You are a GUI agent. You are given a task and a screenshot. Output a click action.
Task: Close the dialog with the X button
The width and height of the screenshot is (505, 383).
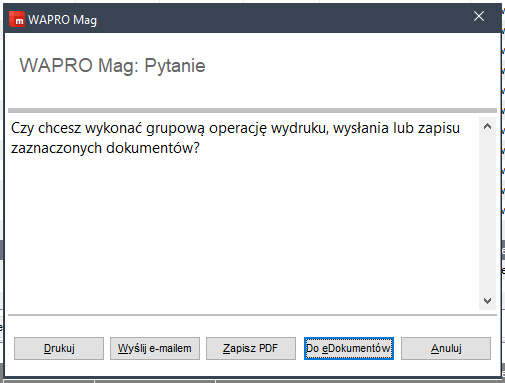479,16
